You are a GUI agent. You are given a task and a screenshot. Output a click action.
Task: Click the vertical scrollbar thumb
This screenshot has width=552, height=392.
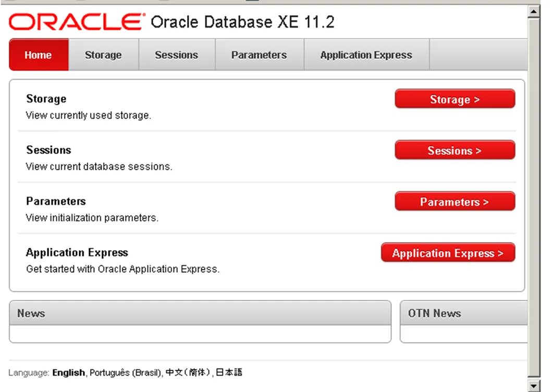click(534, 198)
